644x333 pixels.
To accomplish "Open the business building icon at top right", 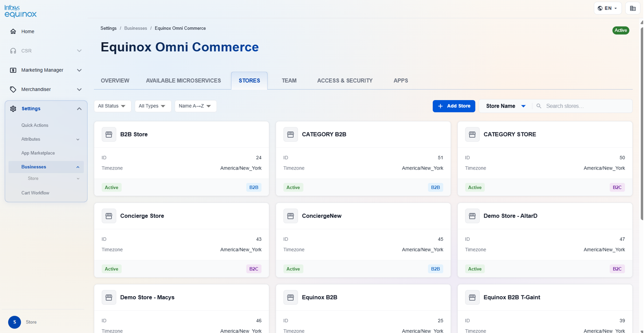I will (633, 8).
